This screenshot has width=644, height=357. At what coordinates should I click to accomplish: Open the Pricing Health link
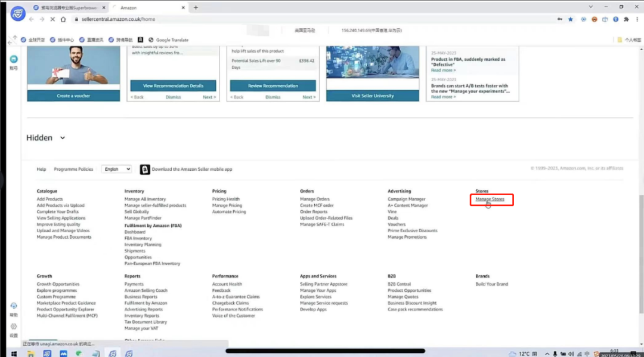[x=226, y=199]
